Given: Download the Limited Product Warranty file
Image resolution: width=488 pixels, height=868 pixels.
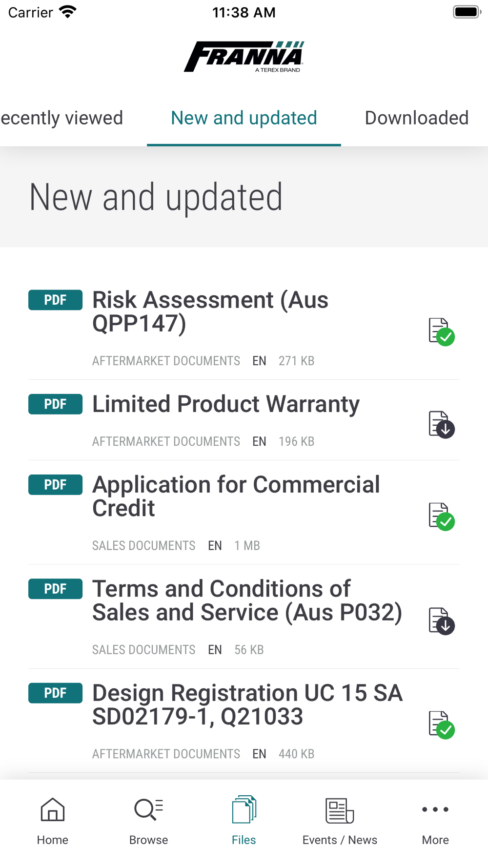Looking at the screenshot, I should click(442, 425).
